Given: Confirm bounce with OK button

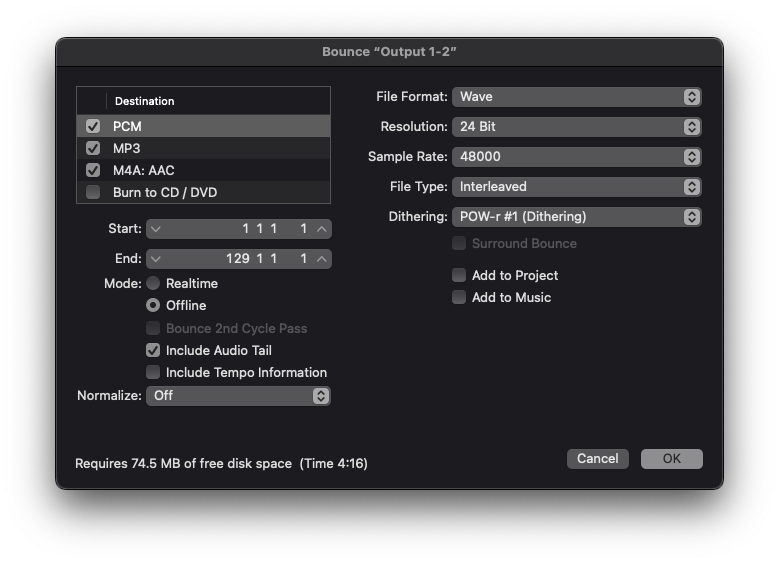Looking at the screenshot, I should 671,459.
